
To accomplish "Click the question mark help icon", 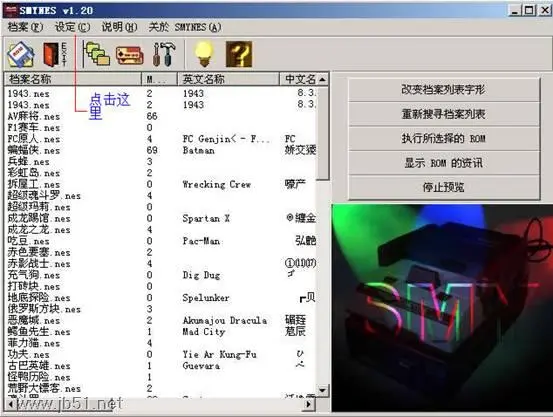I will pos(239,54).
